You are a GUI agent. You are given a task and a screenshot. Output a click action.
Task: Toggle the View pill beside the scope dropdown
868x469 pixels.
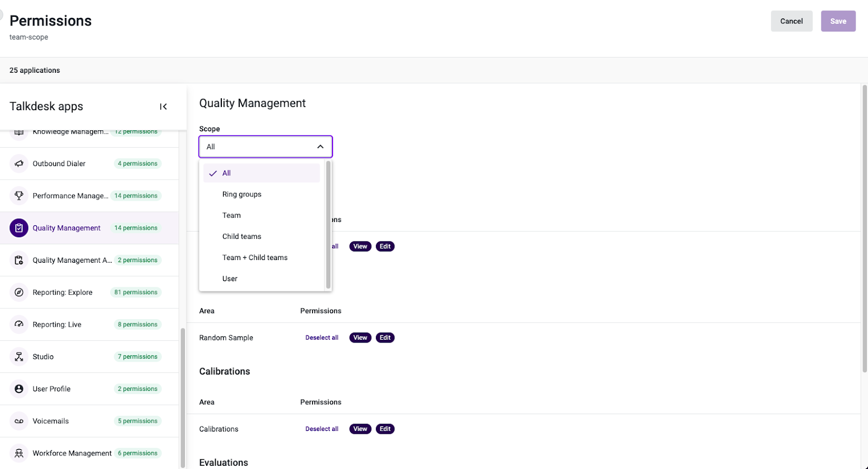(360, 246)
